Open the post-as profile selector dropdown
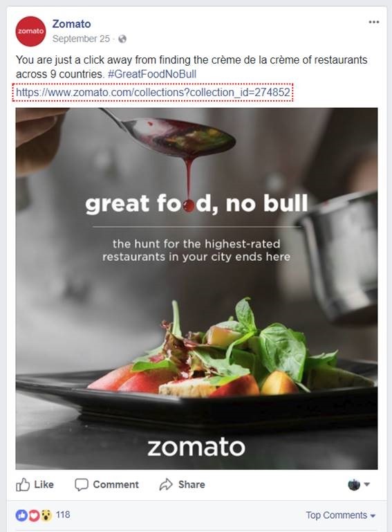Screen dimensions: 392x532 (358, 484)
